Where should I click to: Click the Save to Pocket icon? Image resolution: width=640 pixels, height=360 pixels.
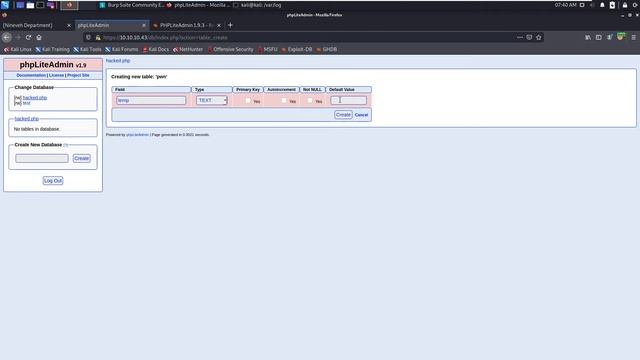pos(529,38)
